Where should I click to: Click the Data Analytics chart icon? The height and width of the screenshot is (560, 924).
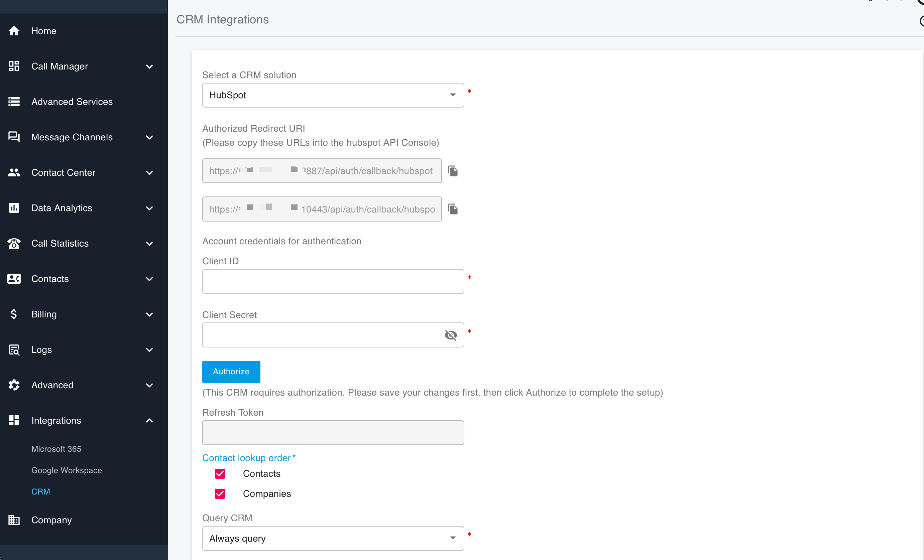tap(14, 208)
